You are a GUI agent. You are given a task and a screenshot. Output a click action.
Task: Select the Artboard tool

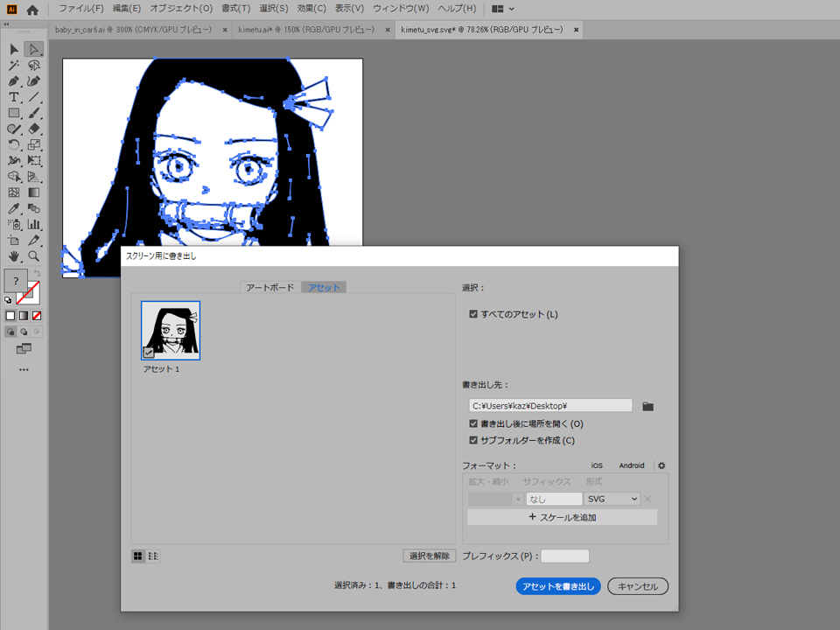(x=14, y=240)
